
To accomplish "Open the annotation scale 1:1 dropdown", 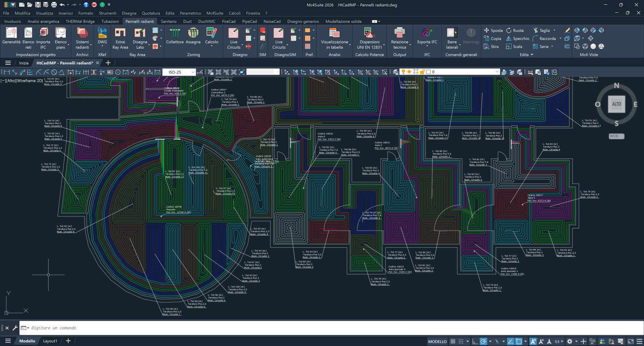I will 559,341.
